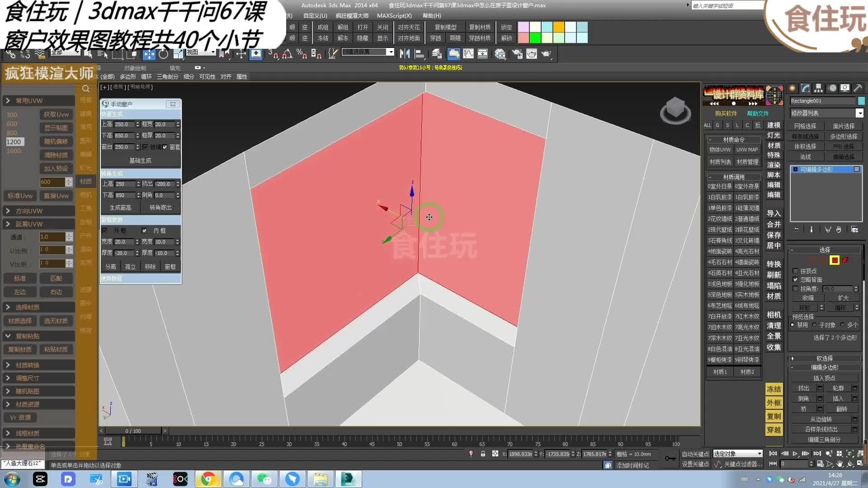Click 获取Uvw button
This screenshot has height=488, width=868.
pos(56,115)
